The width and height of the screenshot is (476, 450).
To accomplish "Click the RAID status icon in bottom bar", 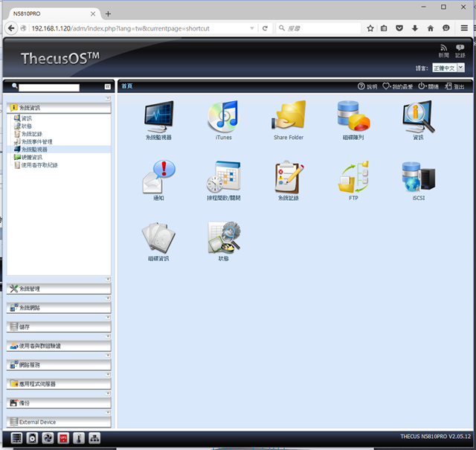I will [16, 438].
